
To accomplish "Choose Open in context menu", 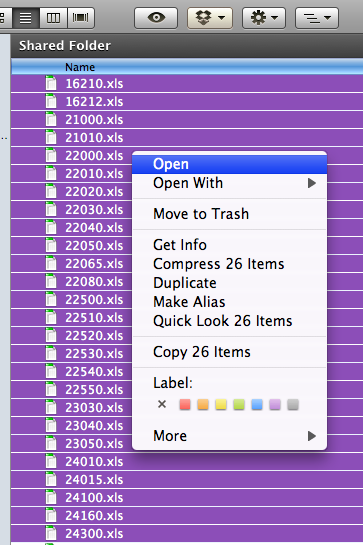I will 229,164.
